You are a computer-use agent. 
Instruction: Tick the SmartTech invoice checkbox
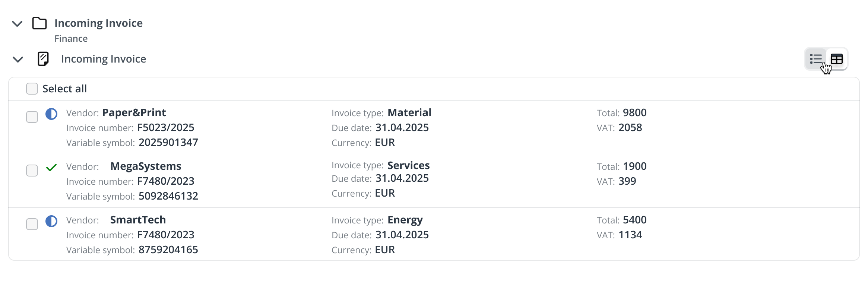coord(32,224)
